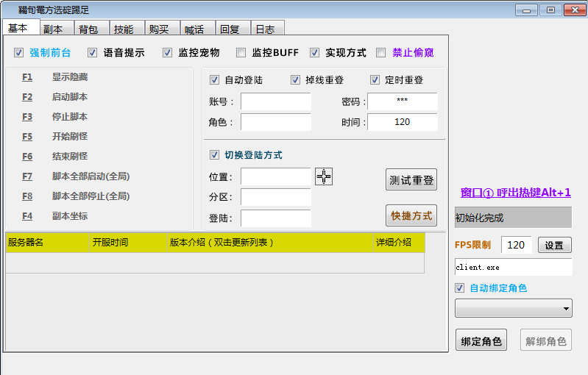Toggle the 自动绑定角色 checkbox
The width and height of the screenshot is (588, 375).
tap(461, 288)
